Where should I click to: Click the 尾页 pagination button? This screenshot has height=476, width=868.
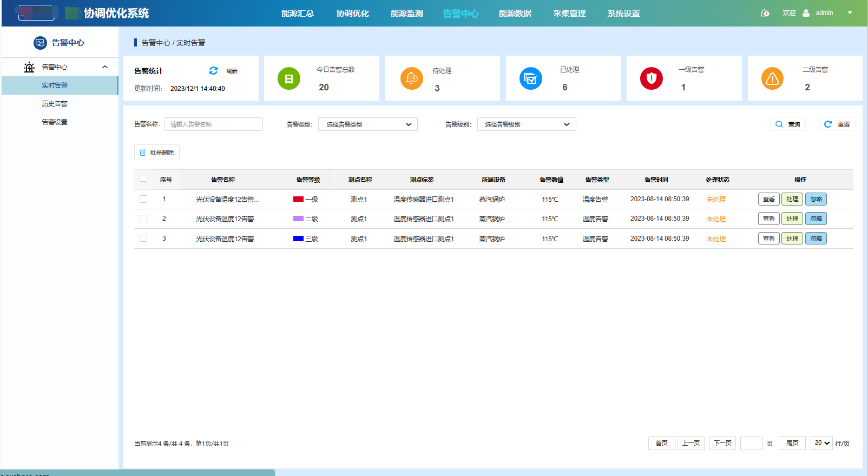click(792, 443)
